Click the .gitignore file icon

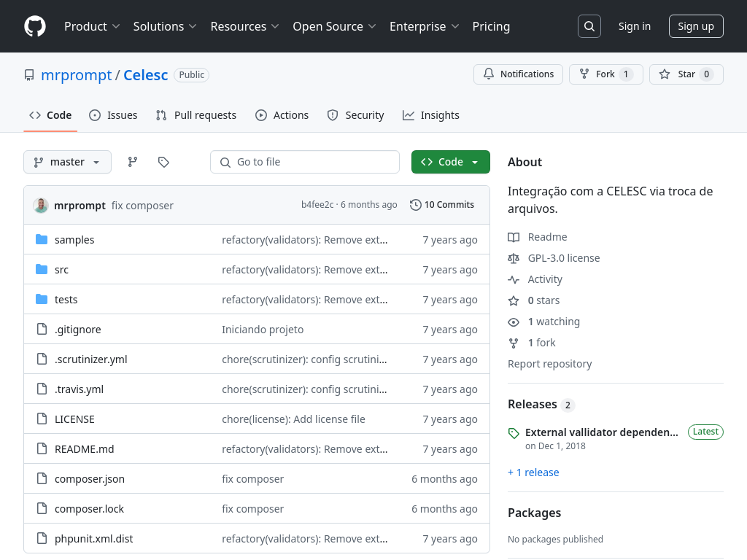click(42, 329)
